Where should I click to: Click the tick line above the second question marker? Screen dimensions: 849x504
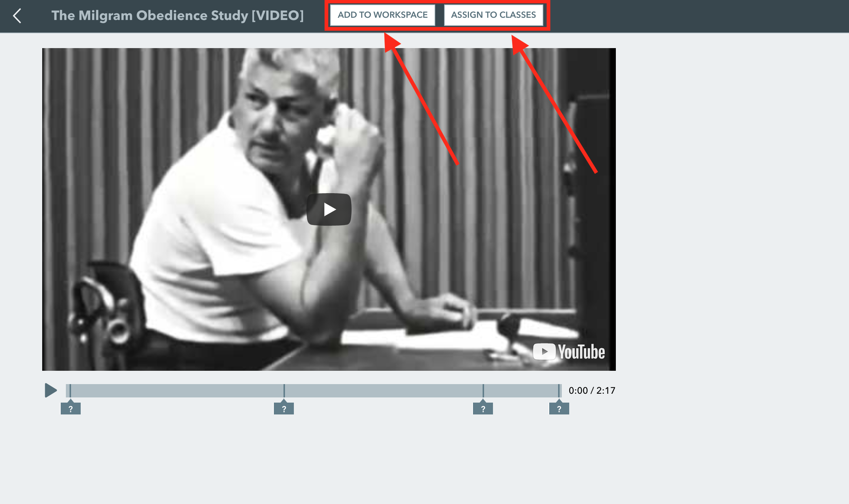[x=284, y=391]
